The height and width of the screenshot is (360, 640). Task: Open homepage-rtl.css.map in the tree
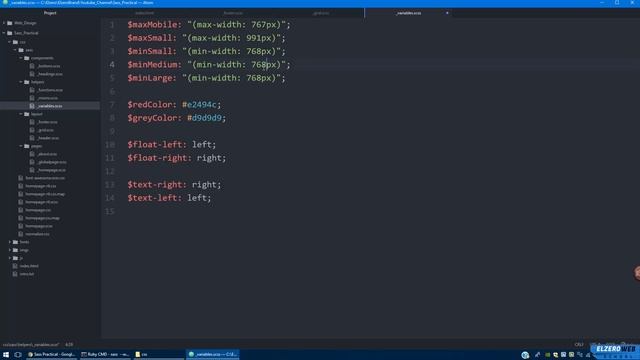point(45,194)
